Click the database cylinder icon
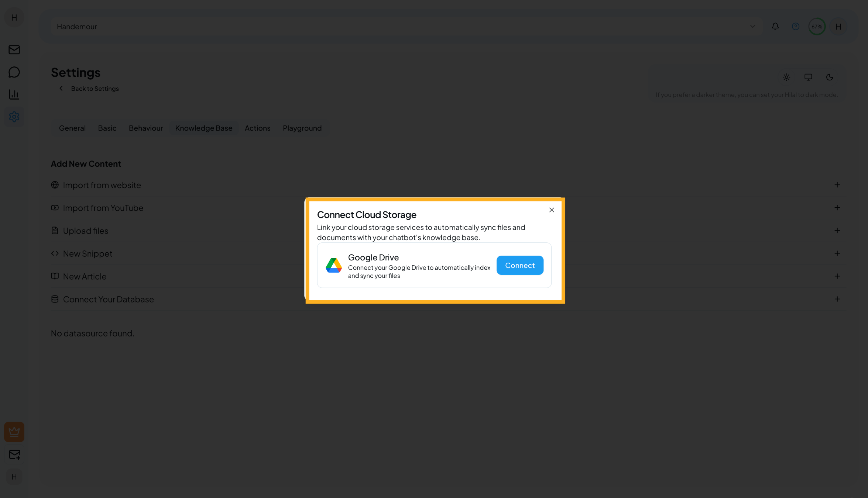Screen dimensions: 868x498 55,299
